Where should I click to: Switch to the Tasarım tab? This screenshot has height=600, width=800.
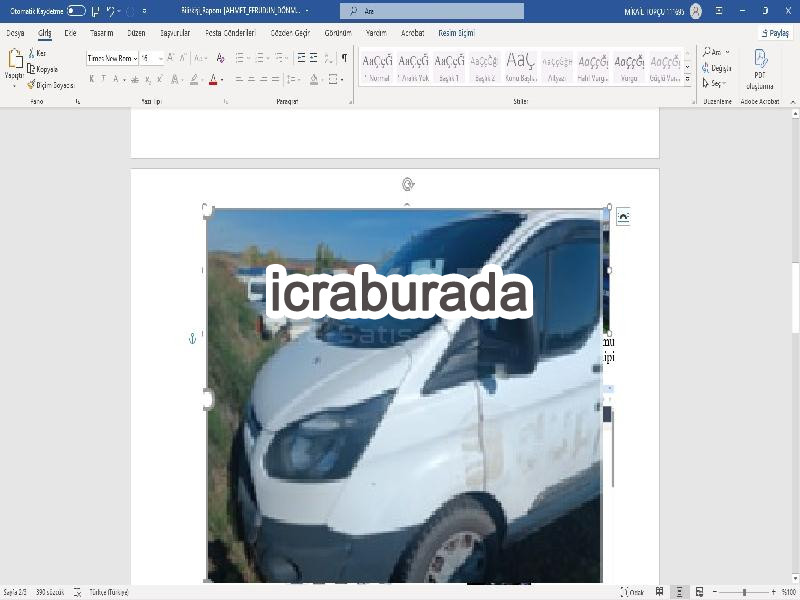102,33
